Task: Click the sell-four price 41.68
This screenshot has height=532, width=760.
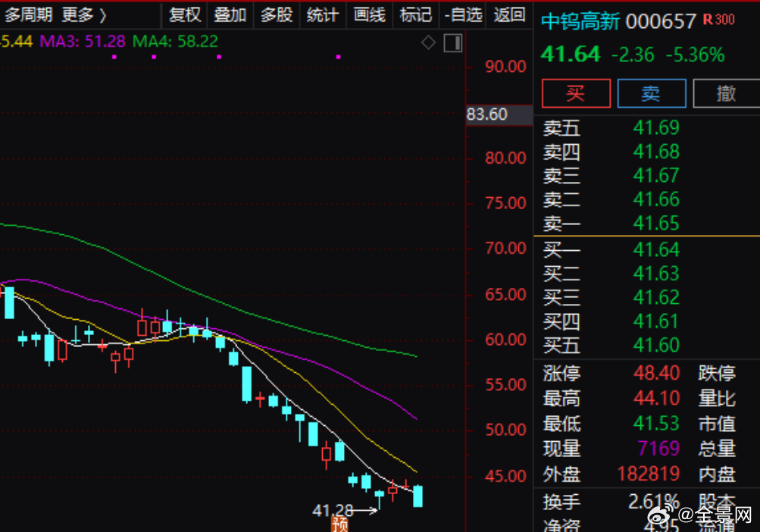Action: 656,152
